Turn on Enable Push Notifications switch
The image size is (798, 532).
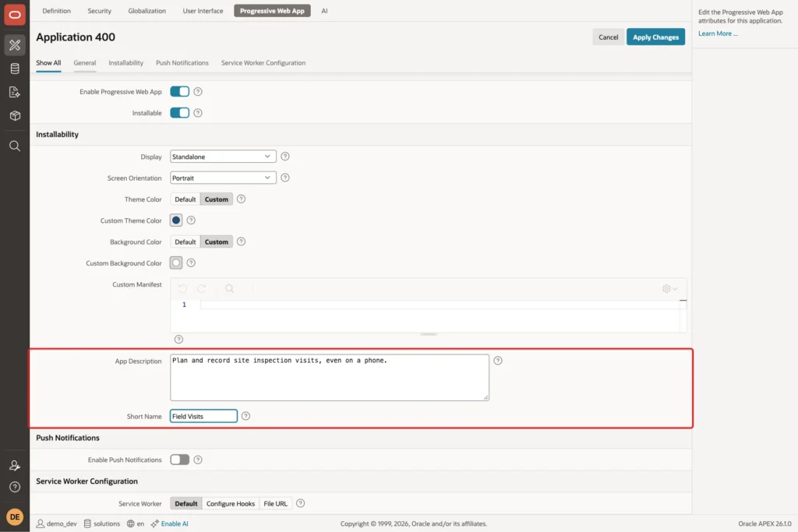[180, 460]
